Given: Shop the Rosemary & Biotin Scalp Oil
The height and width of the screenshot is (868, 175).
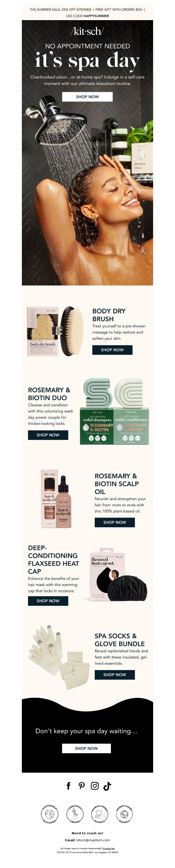Looking at the screenshot, I should [x=115, y=522].
